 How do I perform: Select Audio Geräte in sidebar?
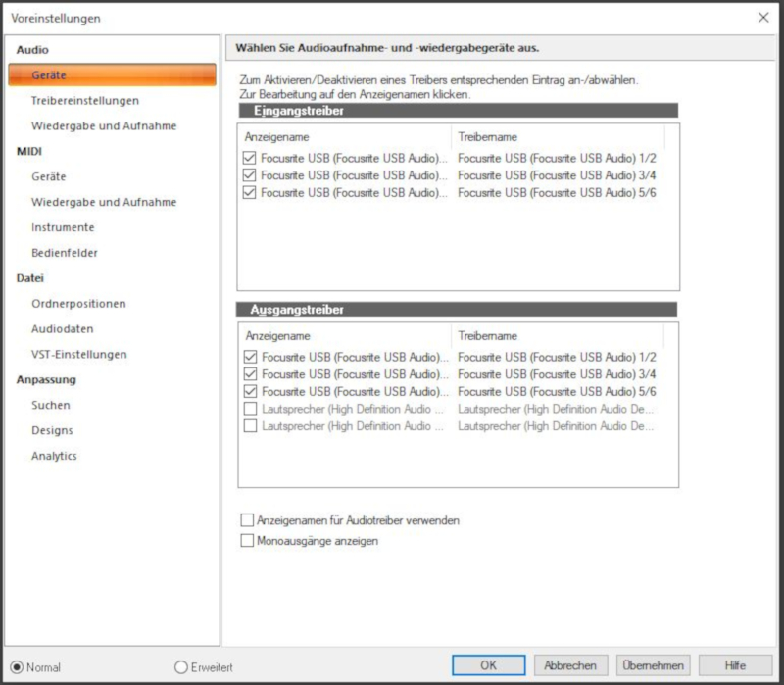pyautogui.click(x=112, y=75)
